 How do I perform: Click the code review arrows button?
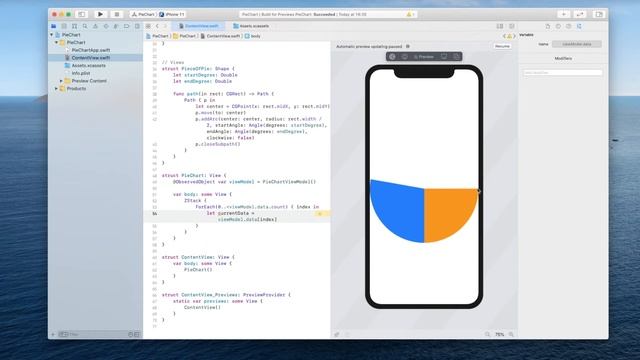pyautogui.click(x=580, y=14)
